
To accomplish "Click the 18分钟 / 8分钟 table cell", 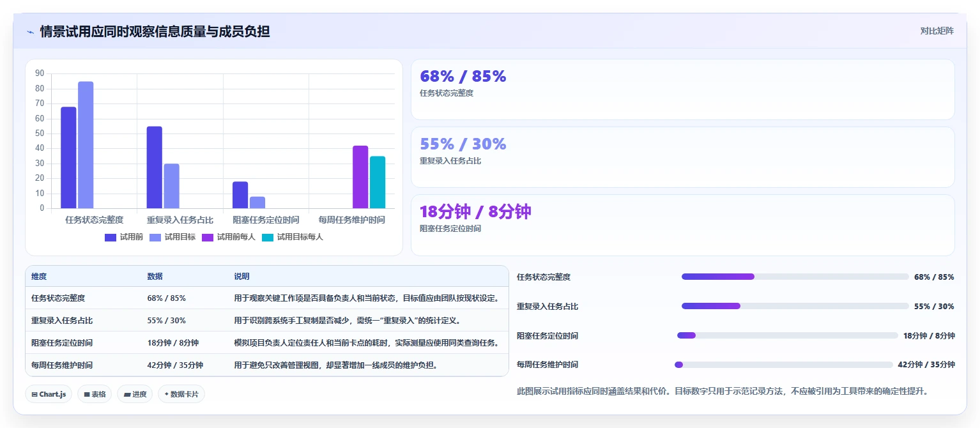I will 173,343.
